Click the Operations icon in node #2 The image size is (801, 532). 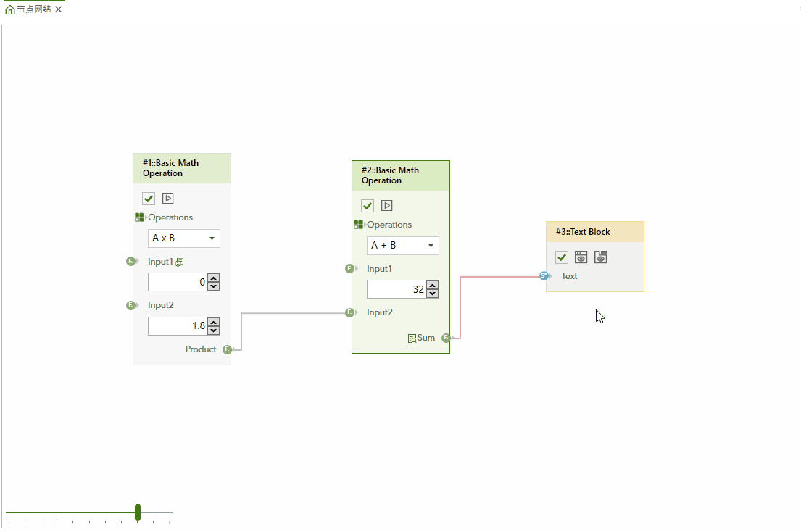(358, 225)
